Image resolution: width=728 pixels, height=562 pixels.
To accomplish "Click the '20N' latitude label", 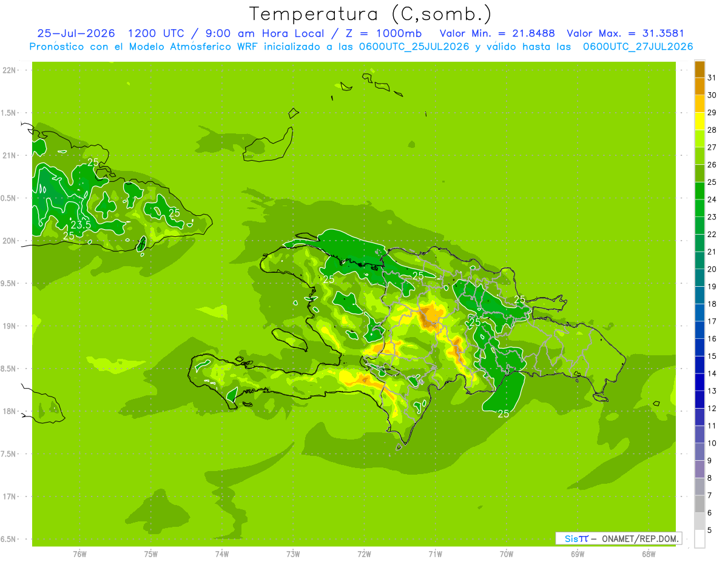I will coord(9,241).
